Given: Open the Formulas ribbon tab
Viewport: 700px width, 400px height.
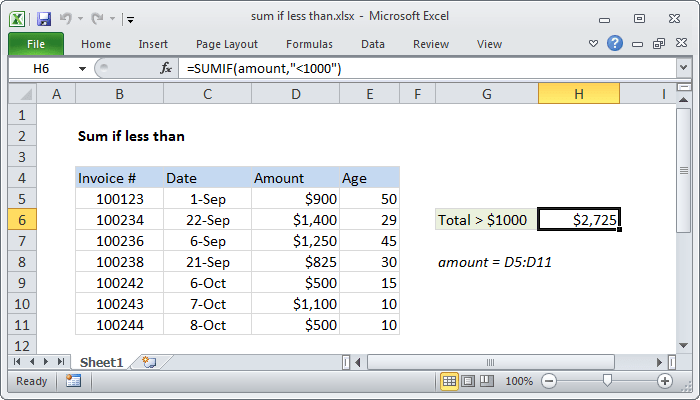Looking at the screenshot, I should click(x=309, y=44).
